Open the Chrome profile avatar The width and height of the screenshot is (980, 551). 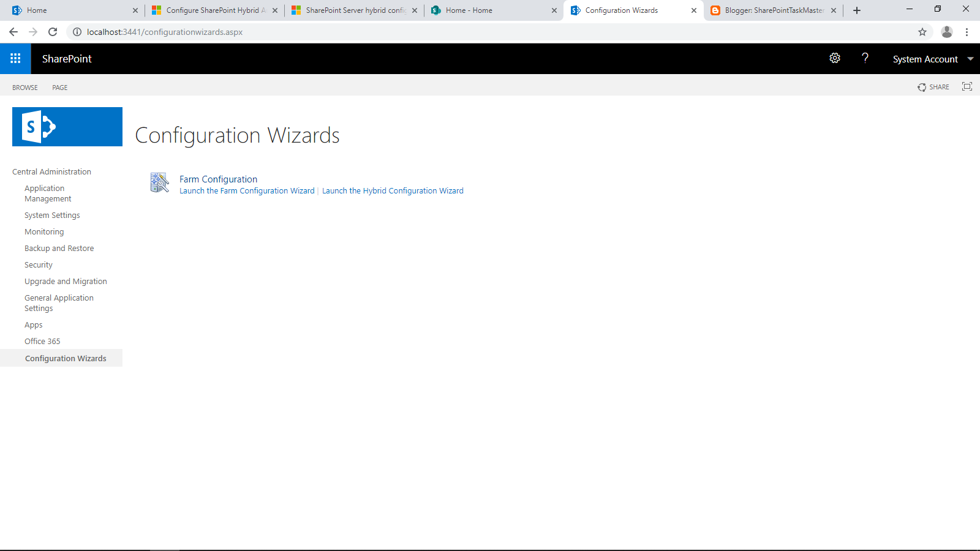[x=947, y=32]
